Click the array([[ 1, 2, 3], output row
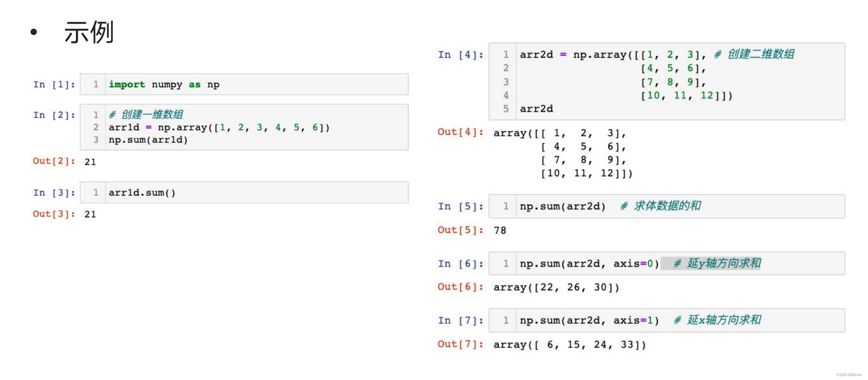868x380 pixels. (x=560, y=133)
